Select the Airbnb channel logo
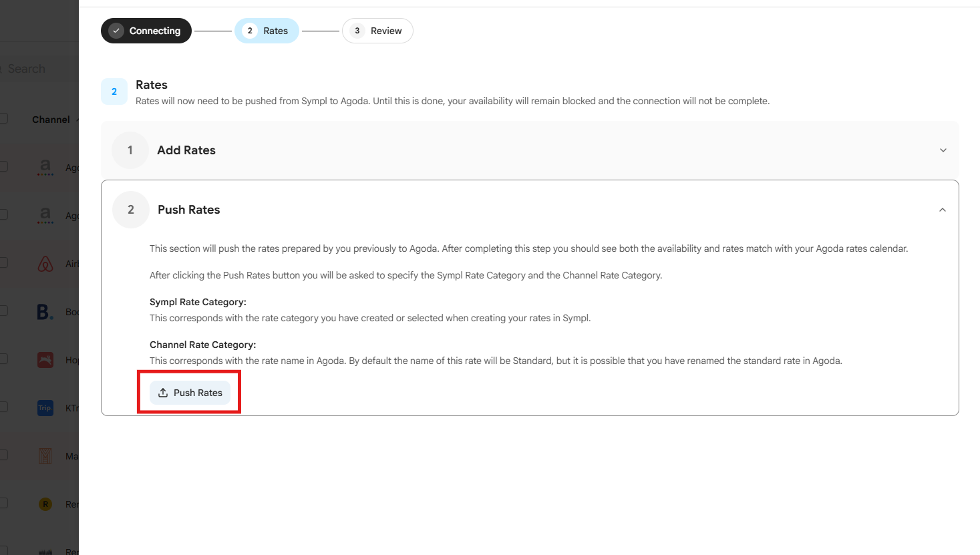Image resolution: width=980 pixels, height=555 pixels. [x=45, y=264]
